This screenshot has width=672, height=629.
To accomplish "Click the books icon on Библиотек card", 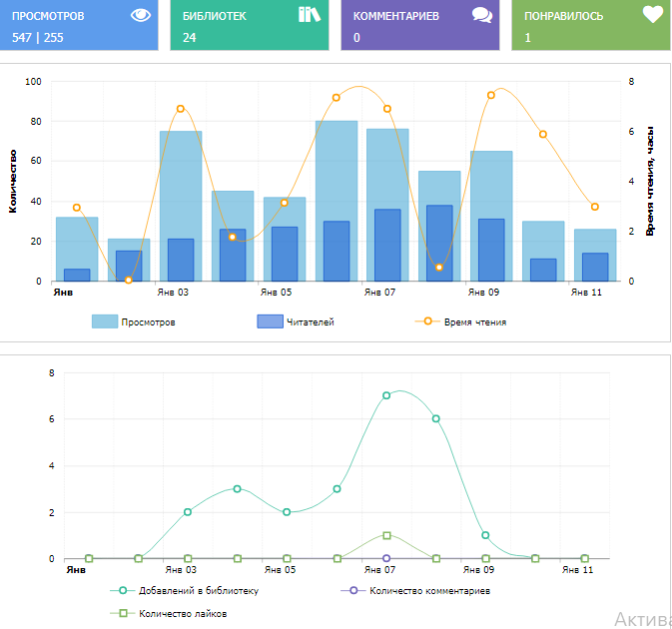I will pos(310,14).
